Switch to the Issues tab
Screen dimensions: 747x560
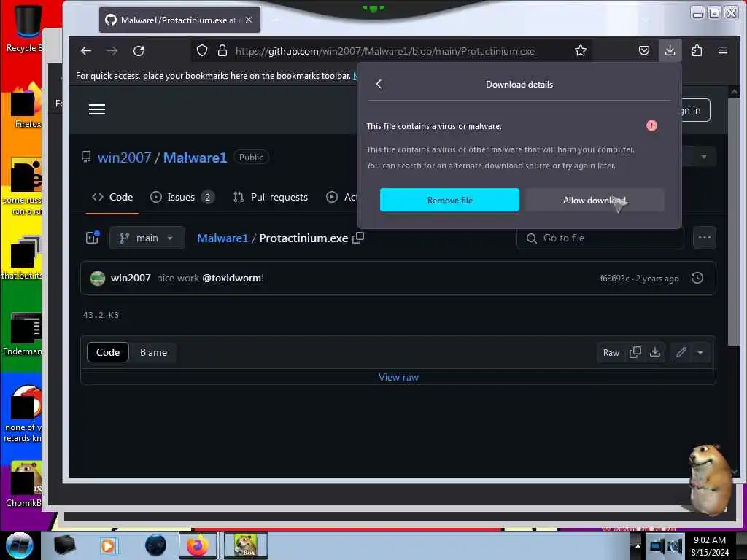coord(182,197)
